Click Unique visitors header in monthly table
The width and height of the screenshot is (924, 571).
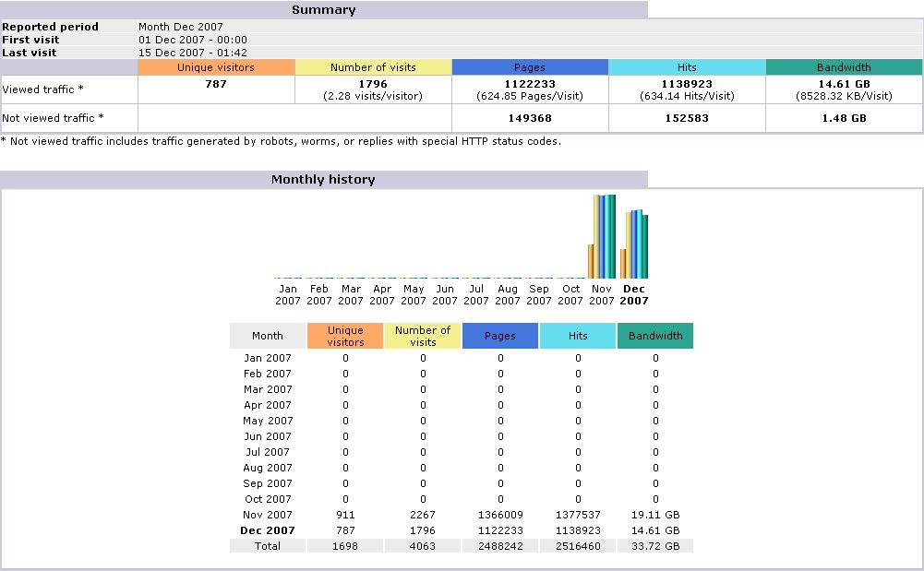pyautogui.click(x=345, y=336)
